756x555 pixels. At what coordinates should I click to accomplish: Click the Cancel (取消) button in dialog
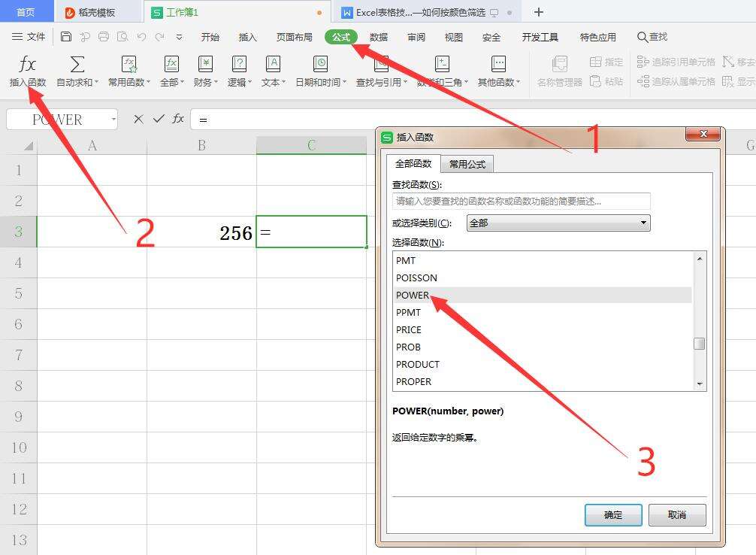click(x=677, y=515)
